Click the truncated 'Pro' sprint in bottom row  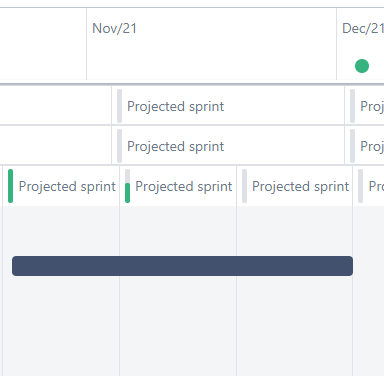[x=376, y=187]
